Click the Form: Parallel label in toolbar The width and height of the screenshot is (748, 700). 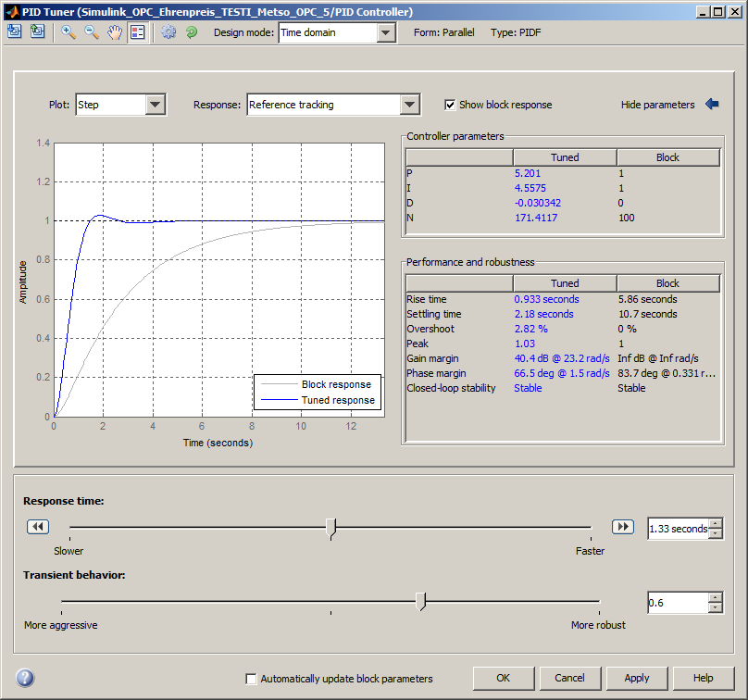(x=444, y=32)
